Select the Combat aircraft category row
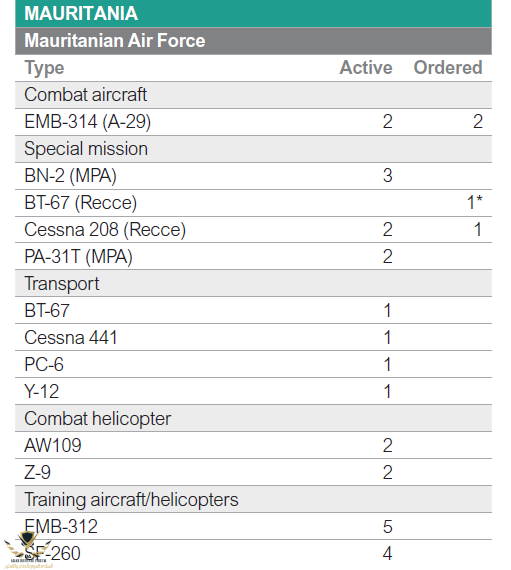511x570 pixels. pos(253,95)
